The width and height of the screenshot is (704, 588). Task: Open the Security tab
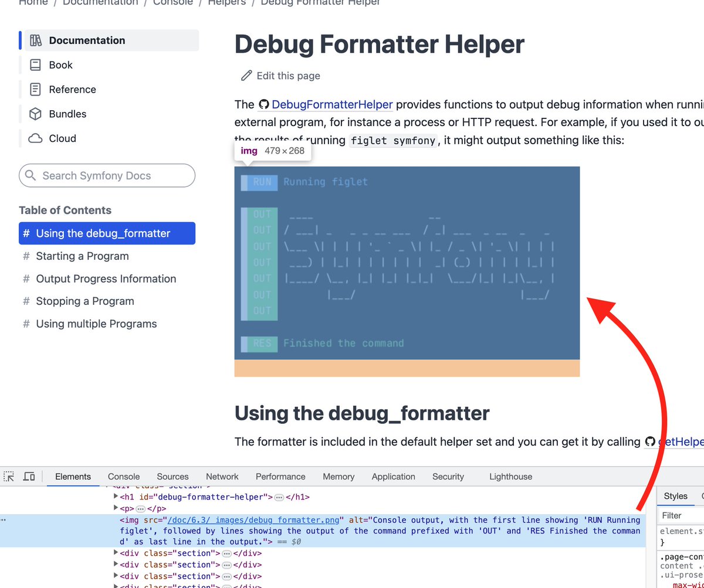pyautogui.click(x=448, y=477)
